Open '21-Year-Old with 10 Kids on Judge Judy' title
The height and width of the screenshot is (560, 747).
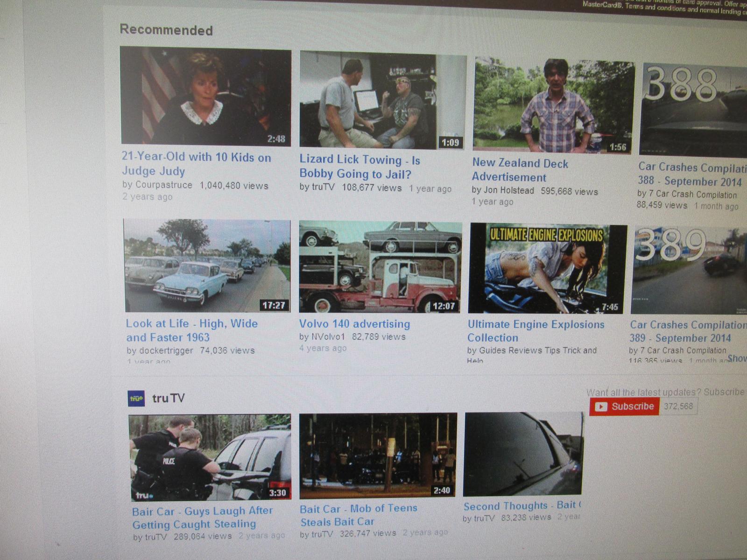point(196,164)
